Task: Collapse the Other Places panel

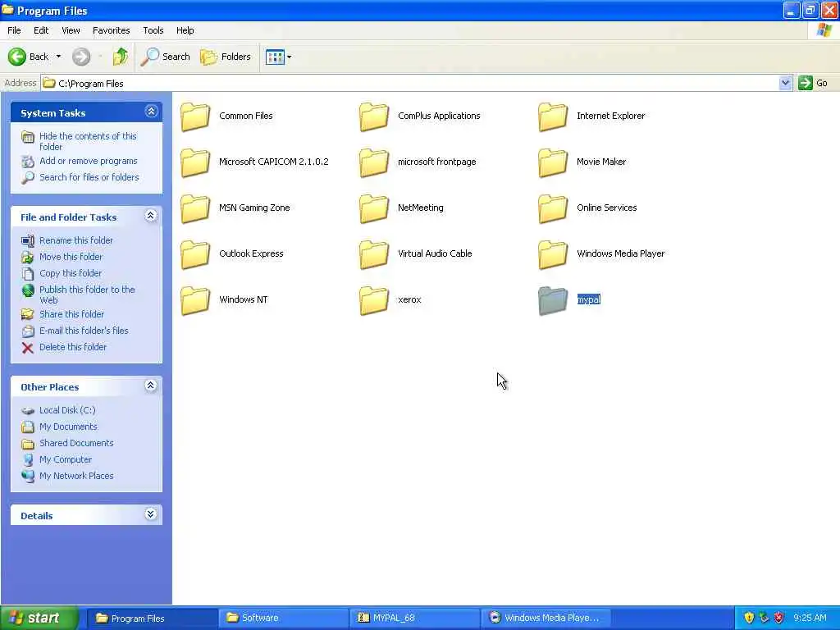Action: click(x=151, y=386)
